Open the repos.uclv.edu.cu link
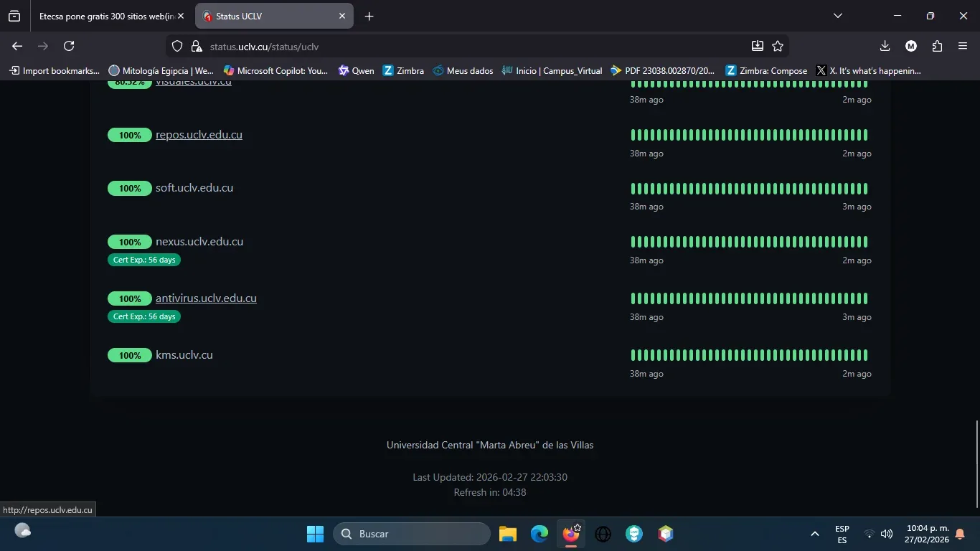This screenshot has height=551, width=980. pos(199,135)
